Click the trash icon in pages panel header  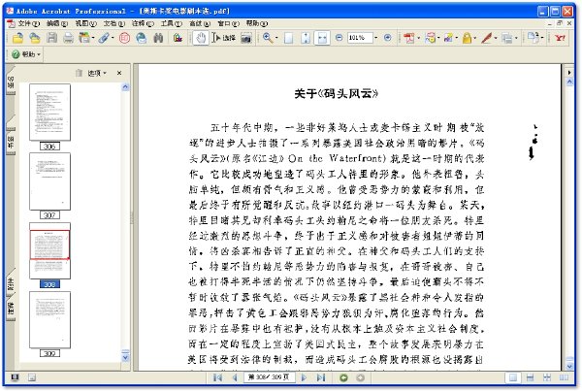[x=79, y=73]
